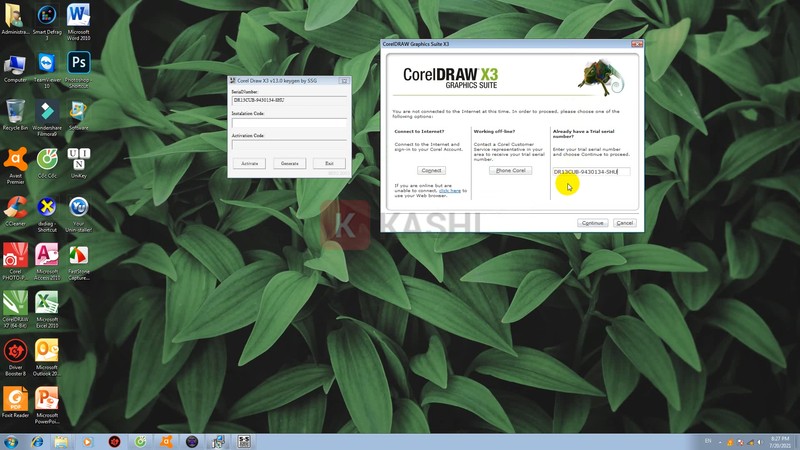
Task: Launch Avast Premier from the desktop
Action: tap(15, 166)
